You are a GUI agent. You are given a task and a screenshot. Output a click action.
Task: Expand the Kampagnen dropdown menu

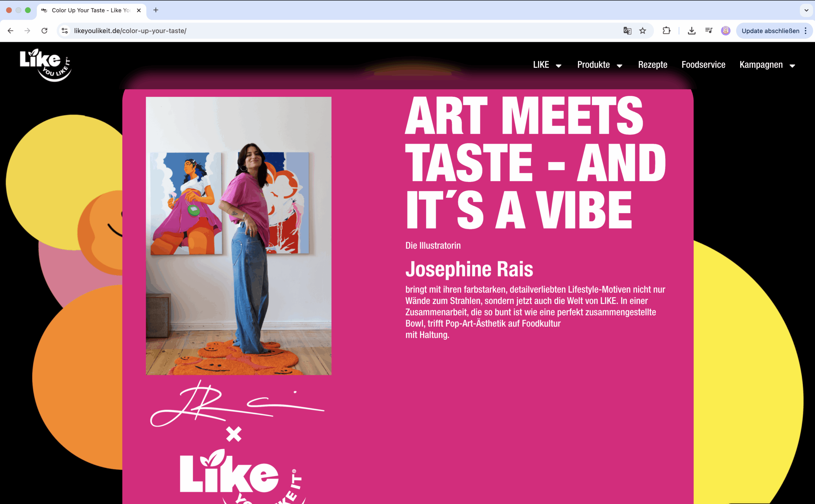pos(767,65)
